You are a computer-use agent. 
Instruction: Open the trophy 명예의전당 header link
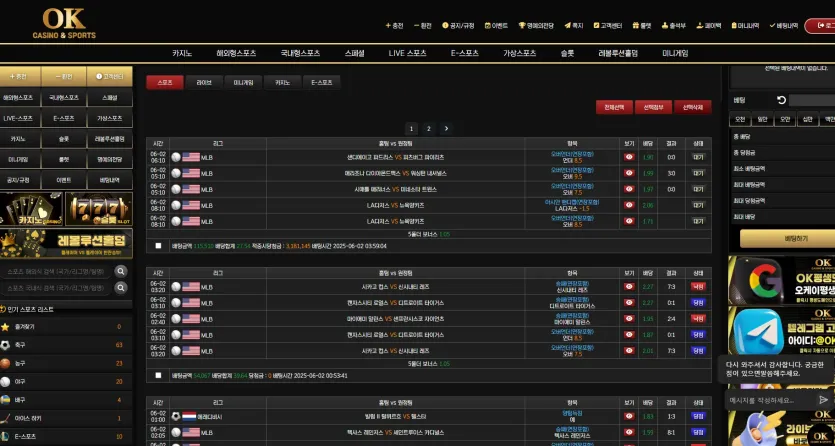(x=536, y=26)
